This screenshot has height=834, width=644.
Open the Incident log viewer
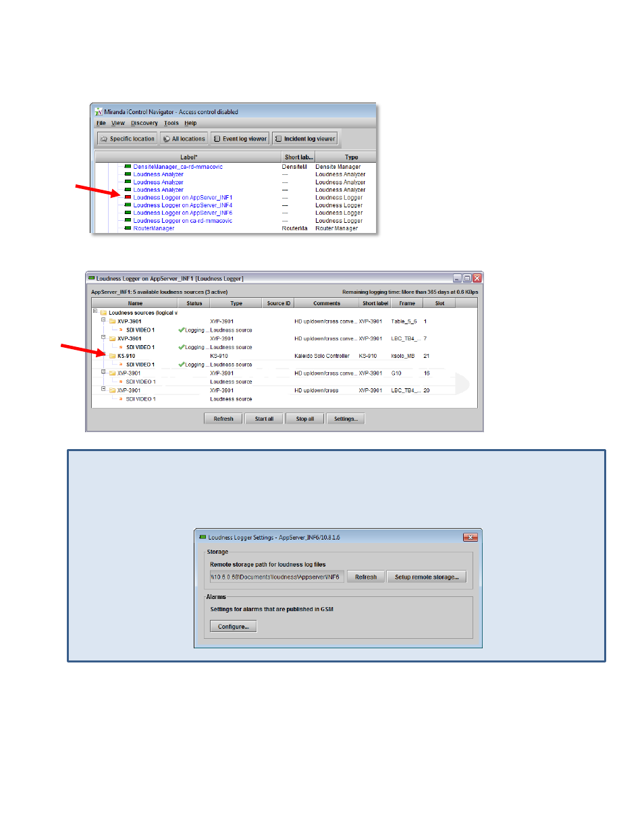(x=305, y=138)
